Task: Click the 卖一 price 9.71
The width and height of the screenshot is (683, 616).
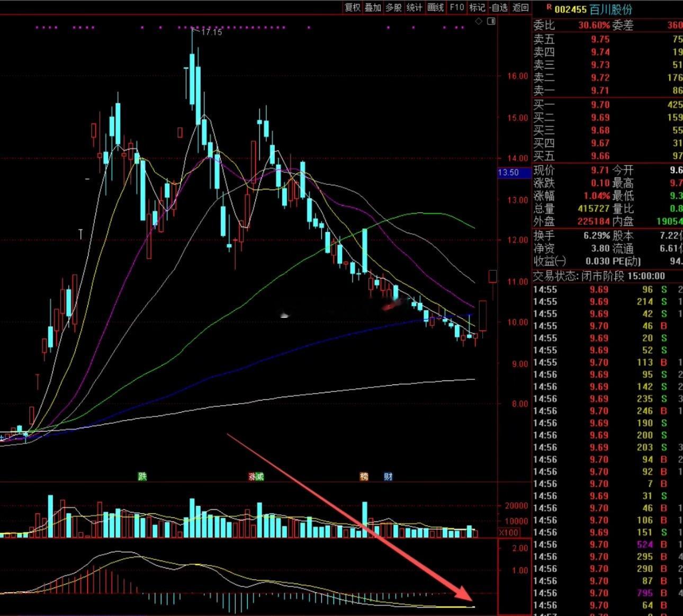Action: coord(600,91)
